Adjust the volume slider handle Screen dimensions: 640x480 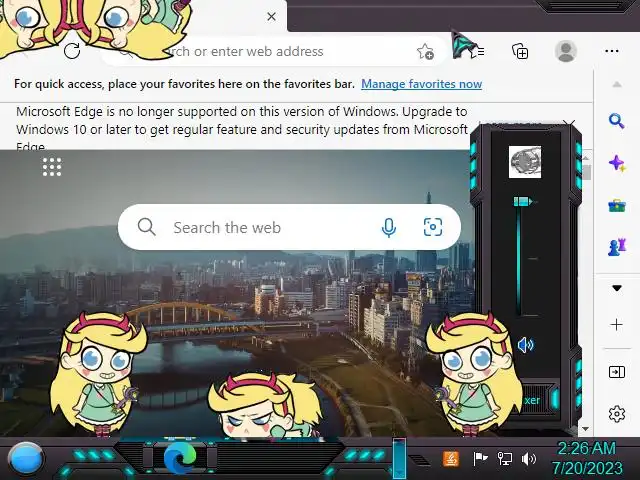pos(522,201)
